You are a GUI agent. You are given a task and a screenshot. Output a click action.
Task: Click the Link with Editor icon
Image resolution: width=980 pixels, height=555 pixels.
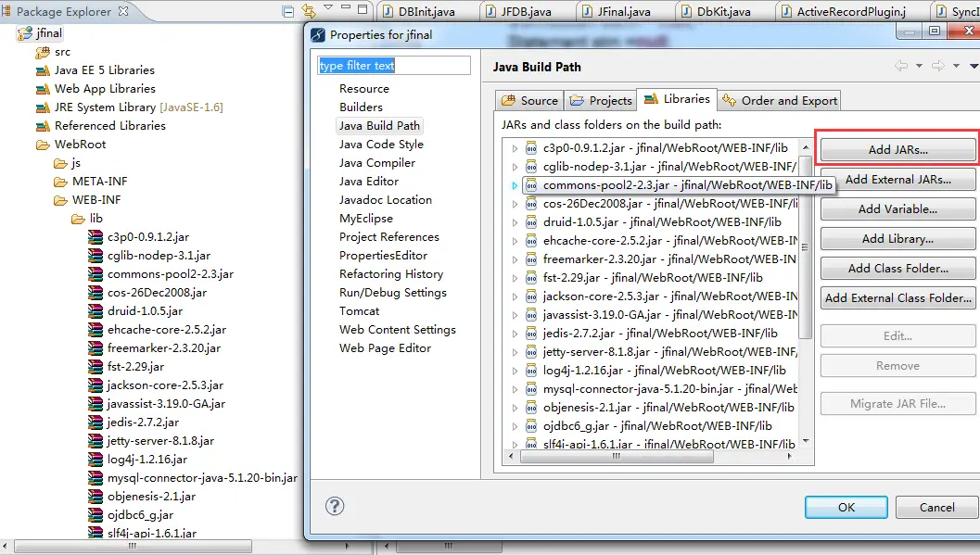click(308, 10)
